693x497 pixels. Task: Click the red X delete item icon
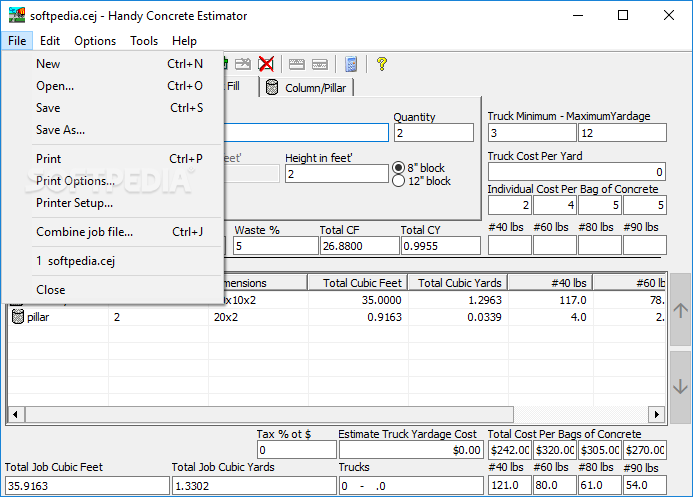point(266,64)
